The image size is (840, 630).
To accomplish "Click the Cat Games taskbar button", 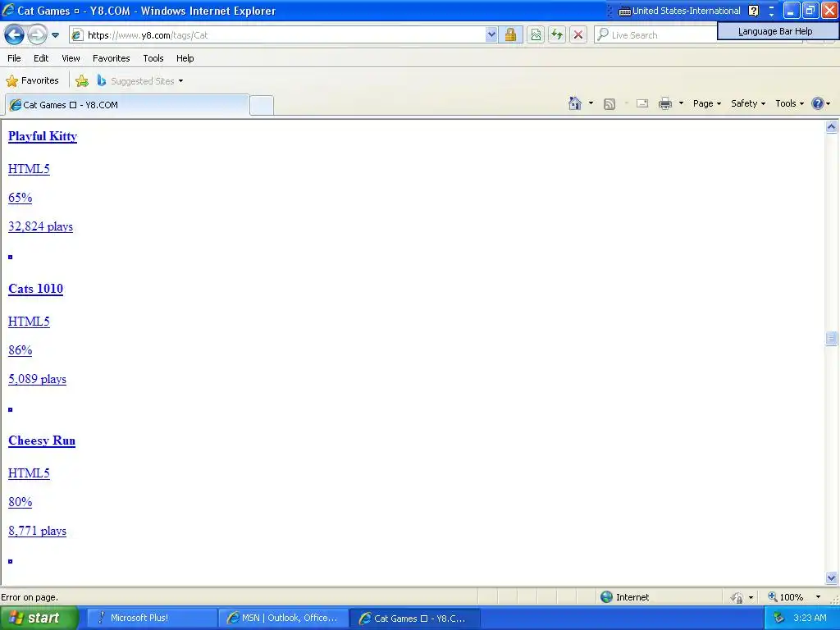I will 414,618.
